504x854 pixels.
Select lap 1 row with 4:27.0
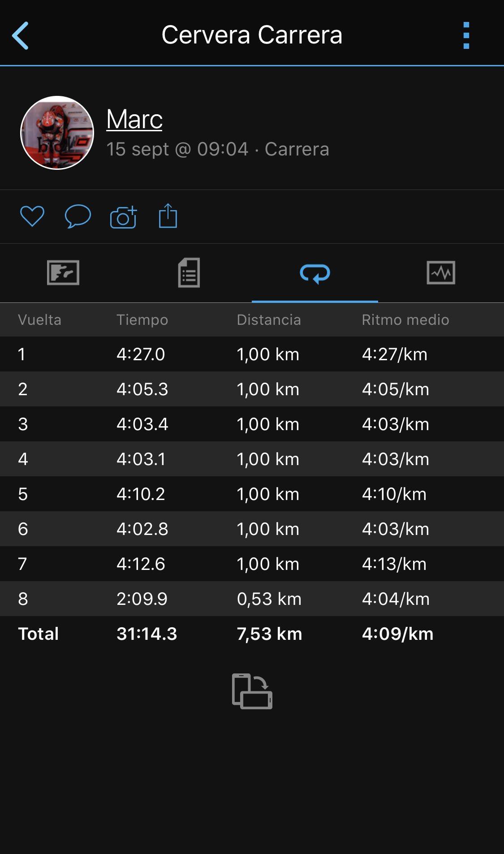252,354
